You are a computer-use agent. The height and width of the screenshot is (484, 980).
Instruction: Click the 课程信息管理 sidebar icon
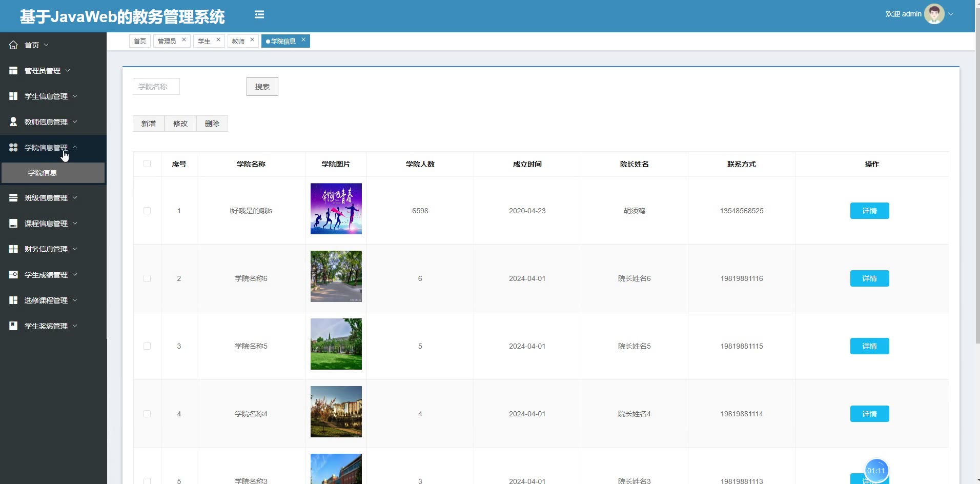[13, 224]
